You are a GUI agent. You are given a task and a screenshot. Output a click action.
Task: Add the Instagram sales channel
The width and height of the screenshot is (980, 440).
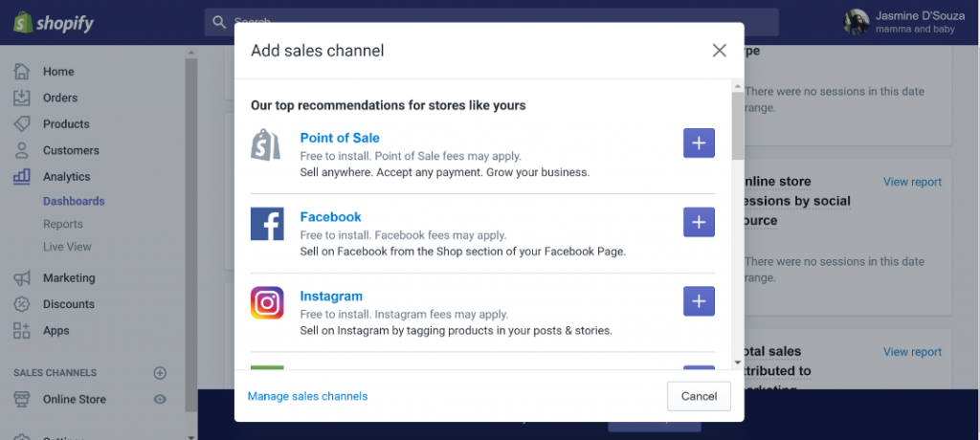tap(699, 301)
